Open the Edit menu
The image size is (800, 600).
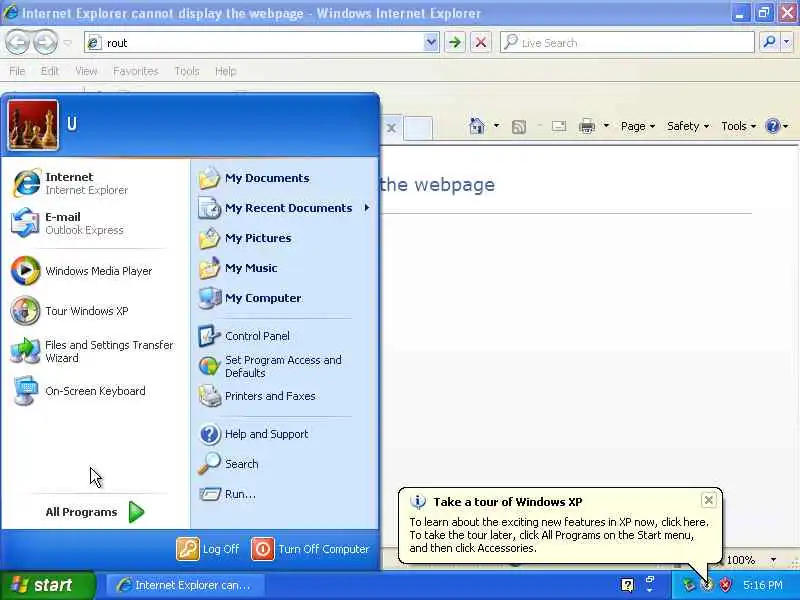coord(49,71)
